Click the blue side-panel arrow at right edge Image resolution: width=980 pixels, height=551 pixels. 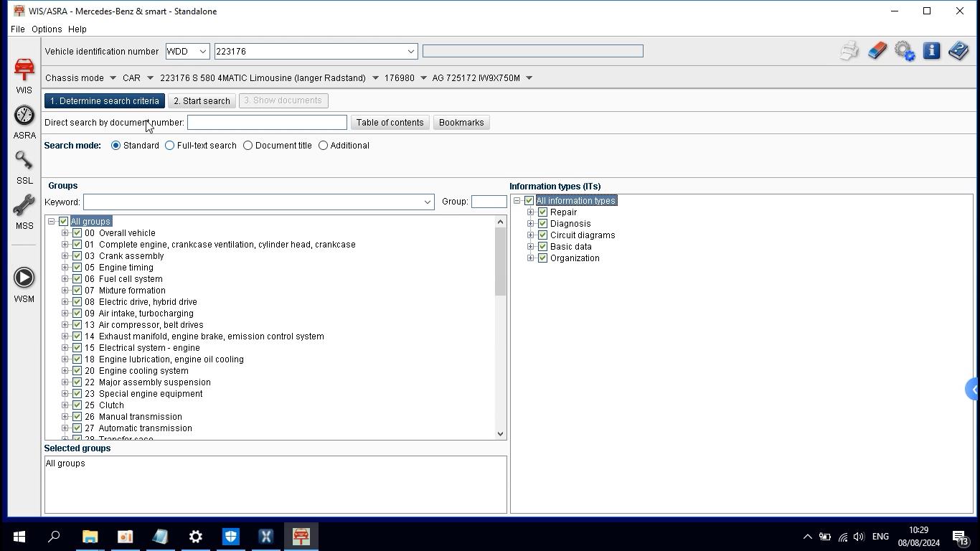[x=973, y=390]
